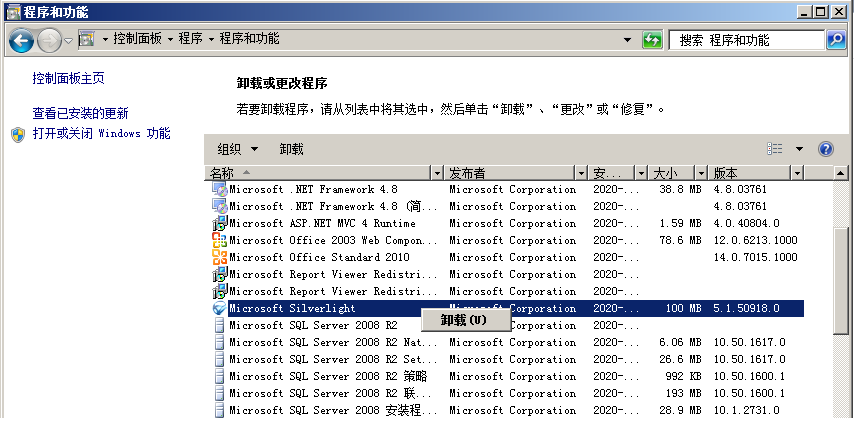
Task: Select icon of .NET Framework 4.8 (简... row
Action: pos(219,206)
